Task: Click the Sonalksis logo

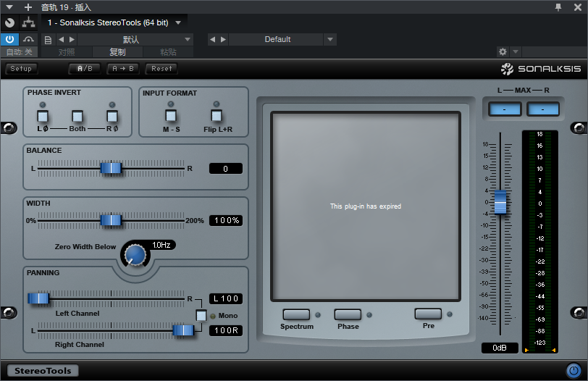Action: pyautogui.click(x=541, y=69)
